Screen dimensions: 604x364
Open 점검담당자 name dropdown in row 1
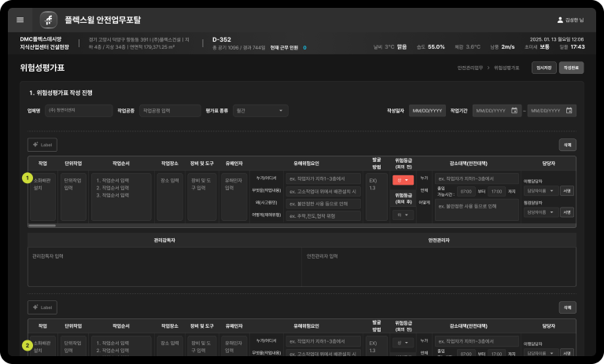click(541, 212)
